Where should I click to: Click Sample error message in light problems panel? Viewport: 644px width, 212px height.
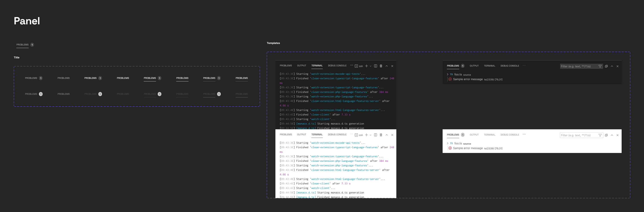click(468, 148)
